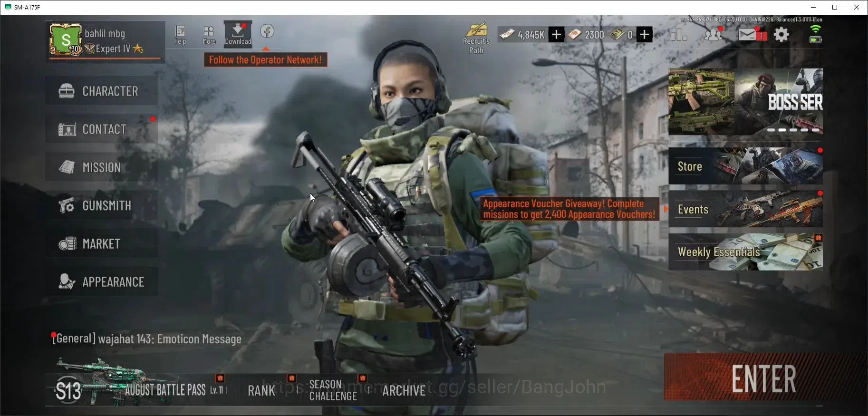868x416 pixels.
Task: Open the MISSION menu
Action: point(101,167)
